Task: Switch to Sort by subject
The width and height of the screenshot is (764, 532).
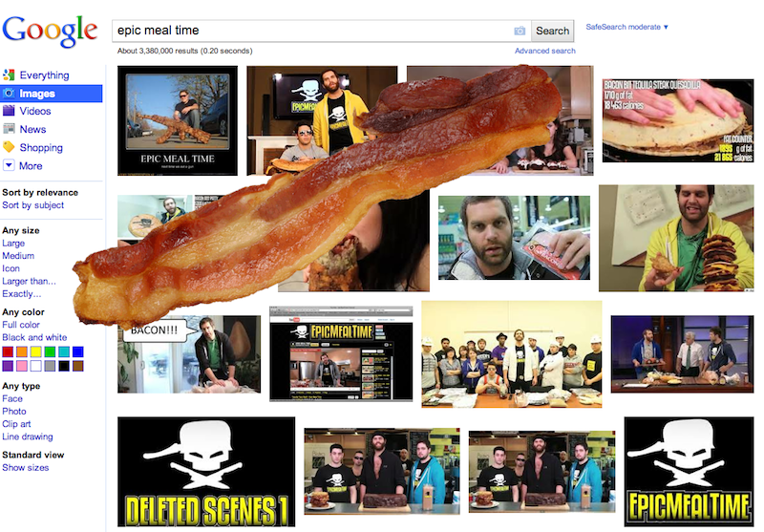Action: [x=32, y=205]
